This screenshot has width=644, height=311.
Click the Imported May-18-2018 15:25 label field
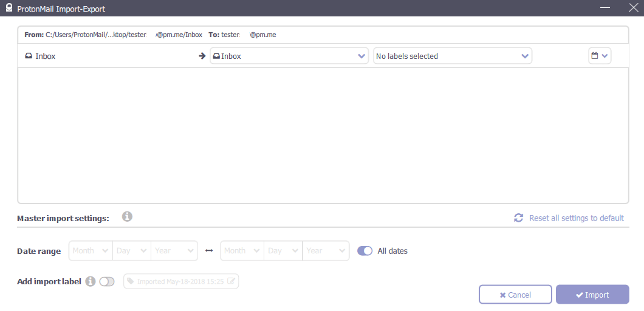point(181,281)
